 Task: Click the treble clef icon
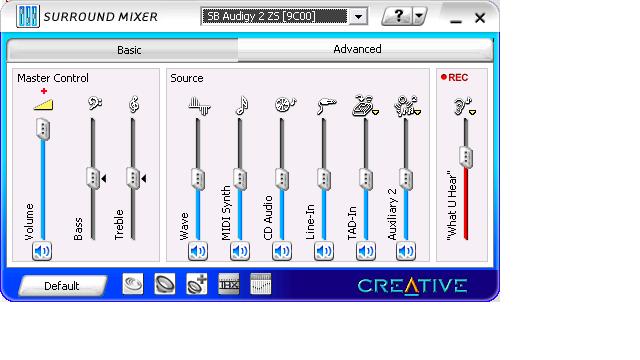pos(133,104)
